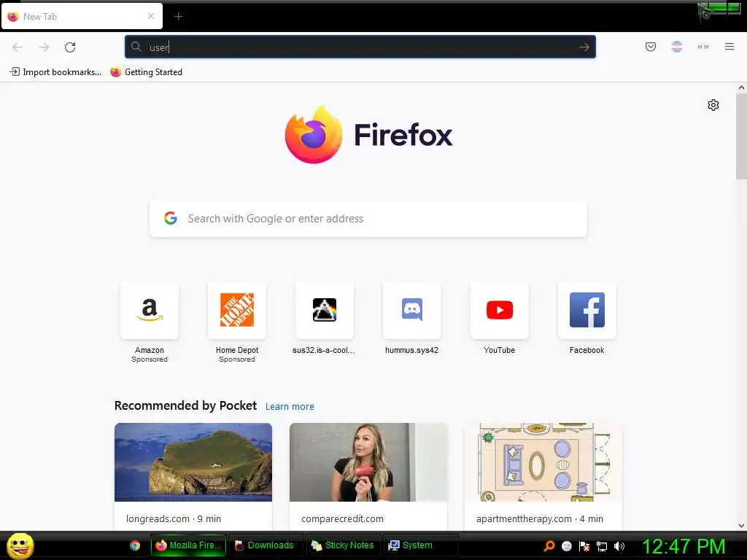Click the page scrollbar down arrow

pyautogui.click(x=741, y=526)
